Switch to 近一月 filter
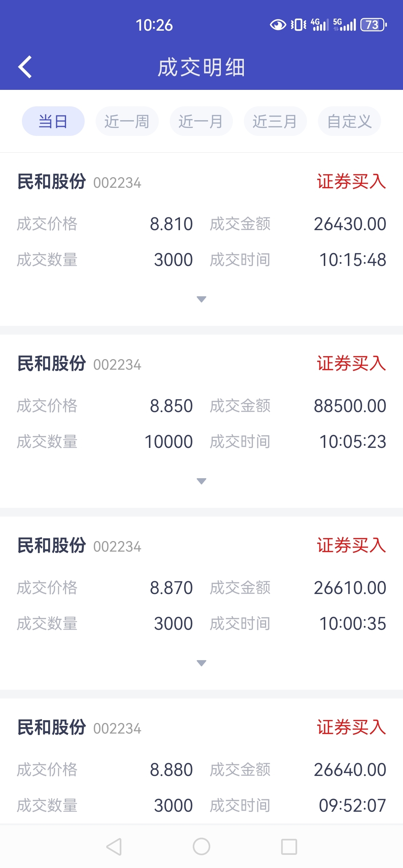Viewport: 403px width, 868px height. (x=201, y=121)
